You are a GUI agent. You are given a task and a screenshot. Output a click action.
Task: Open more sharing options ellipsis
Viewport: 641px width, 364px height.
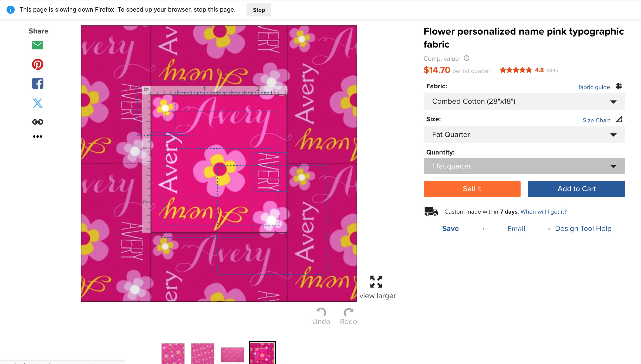(x=38, y=136)
